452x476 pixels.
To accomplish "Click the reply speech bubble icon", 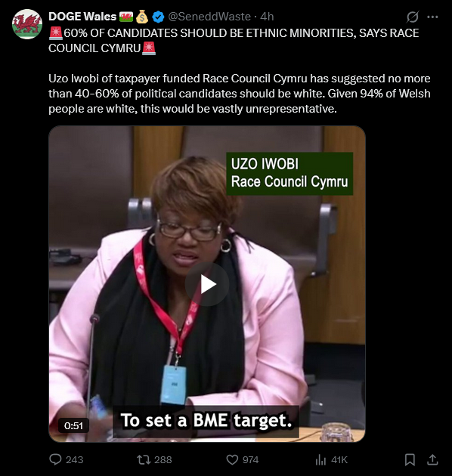I will coord(55,459).
